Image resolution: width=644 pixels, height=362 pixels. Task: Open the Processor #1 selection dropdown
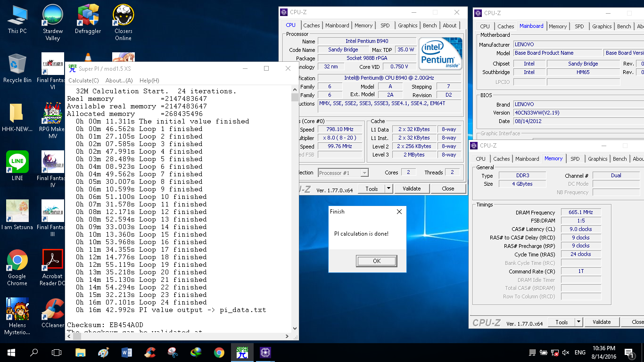[x=343, y=173]
